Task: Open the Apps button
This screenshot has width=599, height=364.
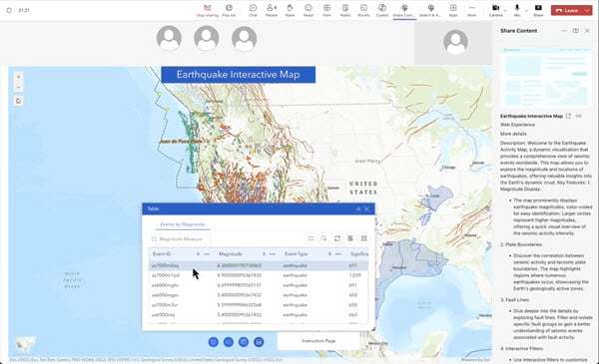Action: [453, 10]
